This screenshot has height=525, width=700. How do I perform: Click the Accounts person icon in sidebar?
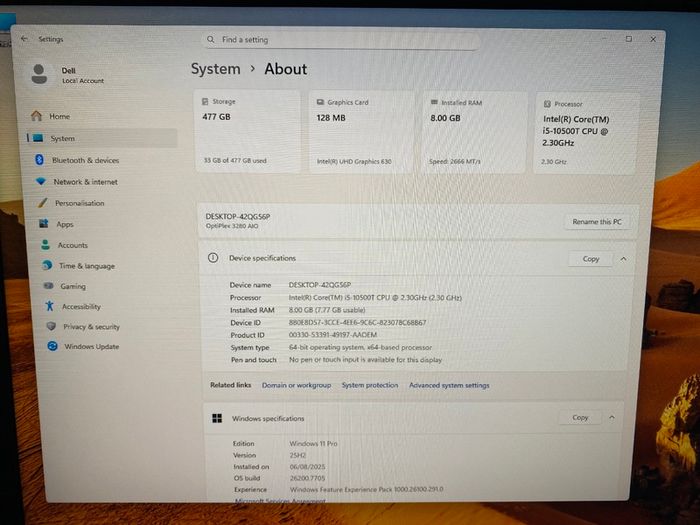tap(45, 244)
